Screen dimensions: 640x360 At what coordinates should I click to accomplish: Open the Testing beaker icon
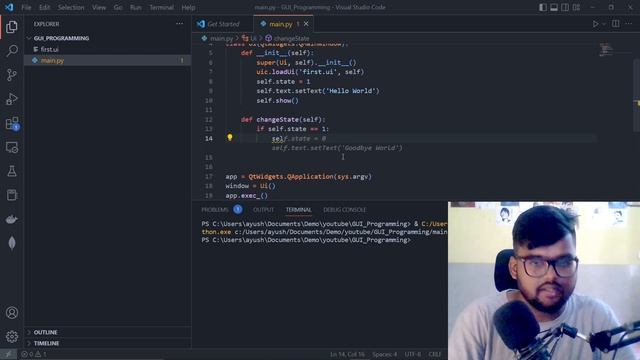[x=12, y=171]
